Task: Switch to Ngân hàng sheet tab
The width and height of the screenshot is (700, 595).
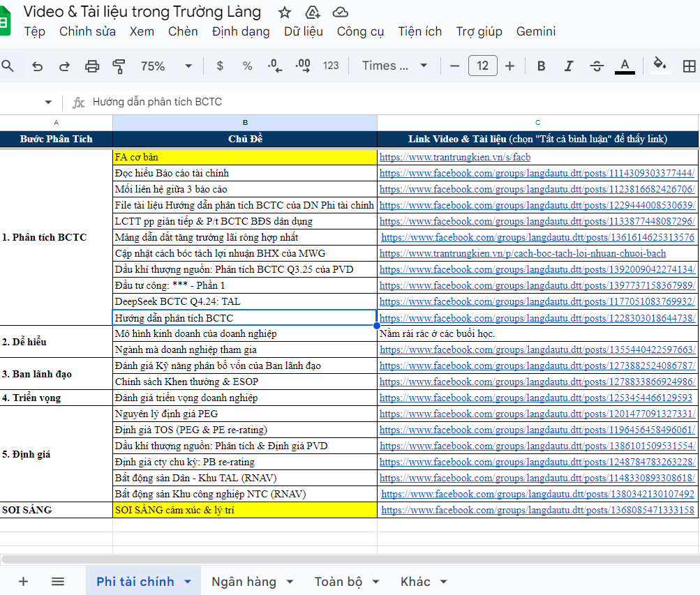Action: coord(244,582)
